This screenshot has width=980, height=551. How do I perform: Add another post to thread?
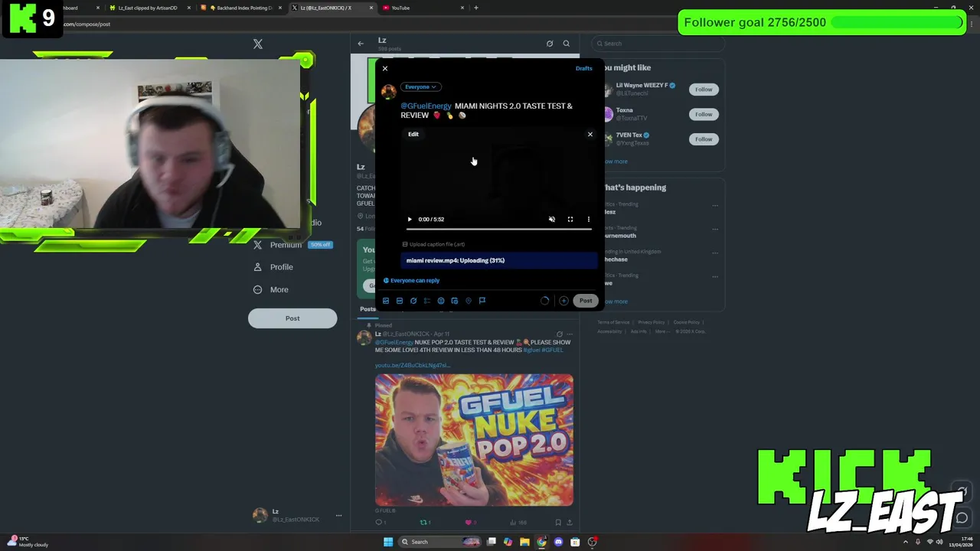563,301
